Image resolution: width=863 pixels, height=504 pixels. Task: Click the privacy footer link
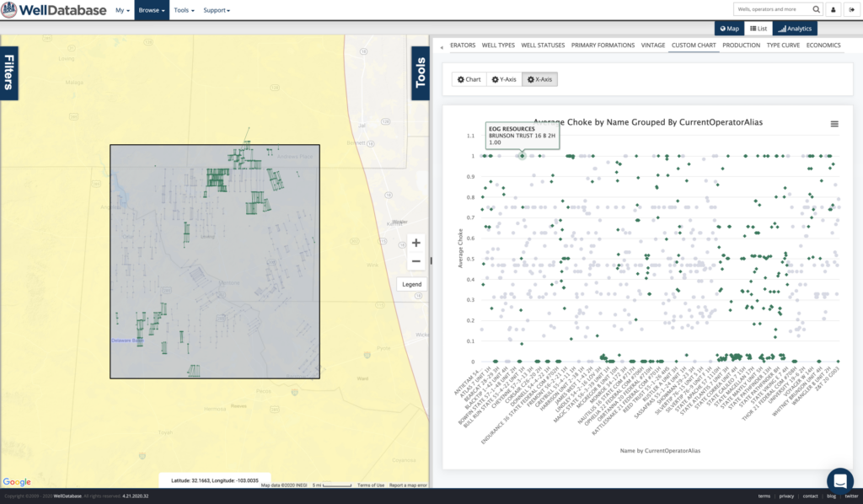click(x=786, y=496)
